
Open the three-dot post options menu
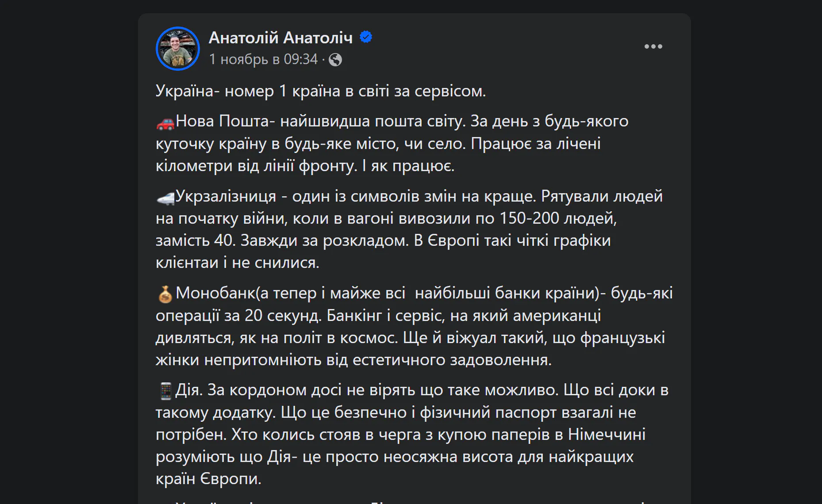click(653, 46)
